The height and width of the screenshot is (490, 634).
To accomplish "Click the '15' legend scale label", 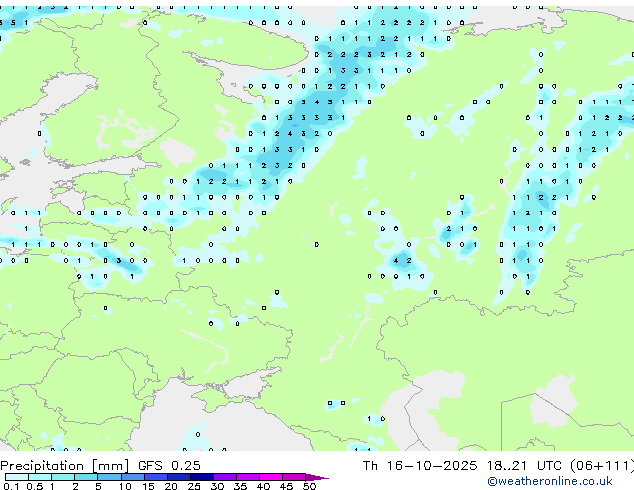I will (148, 486).
